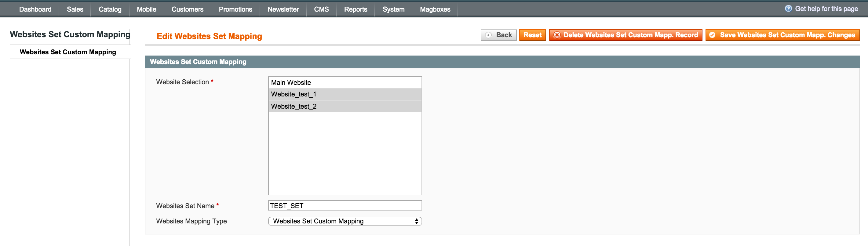The width and height of the screenshot is (868, 246).
Task: Select Main Website in the list
Action: (x=345, y=82)
